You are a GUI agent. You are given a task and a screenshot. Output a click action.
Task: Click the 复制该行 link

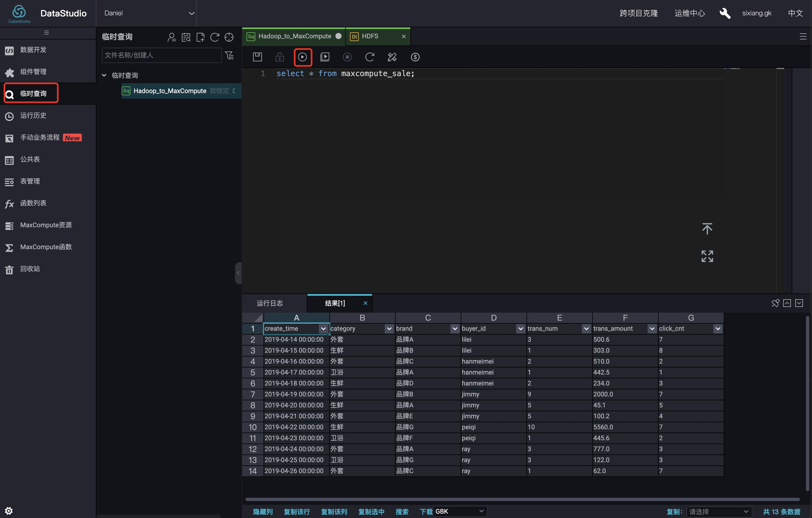pyautogui.click(x=296, y=511)
